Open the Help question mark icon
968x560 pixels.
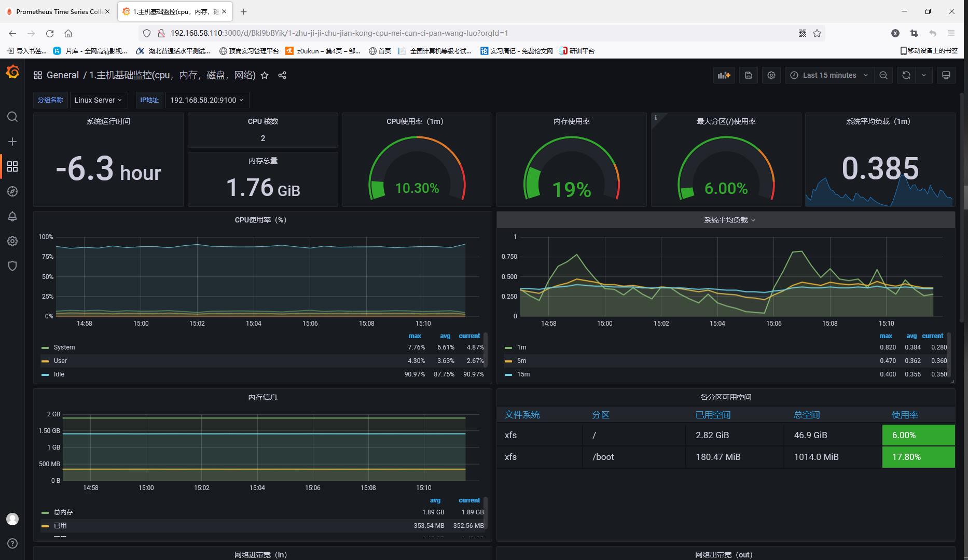tap(12, 543)
